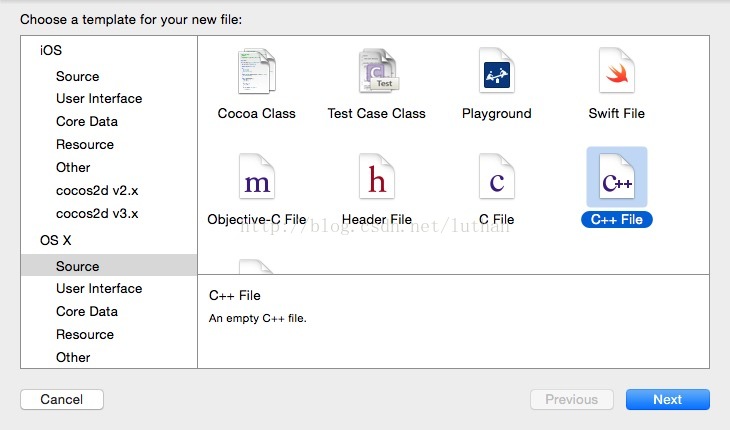Click the partially visible template icon below Objective-C File
Viewport: 730px width, 430px height.
tap(256, 266)
